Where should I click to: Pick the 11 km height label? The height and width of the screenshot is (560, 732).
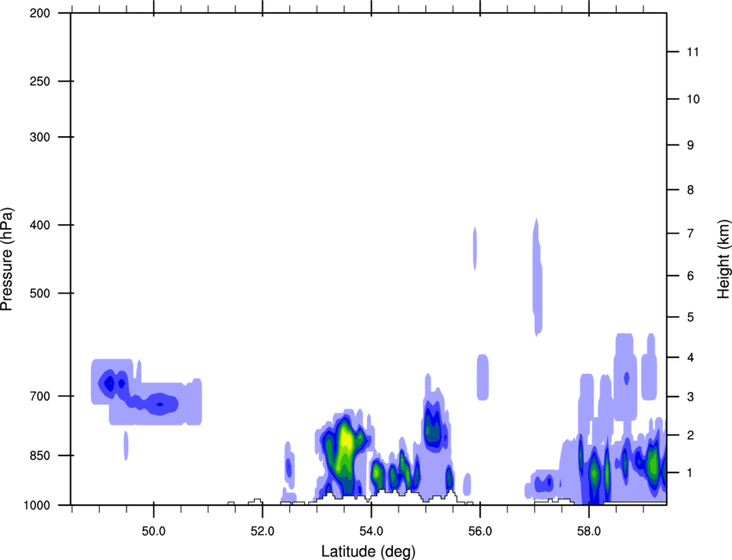(x=693, y=52)
